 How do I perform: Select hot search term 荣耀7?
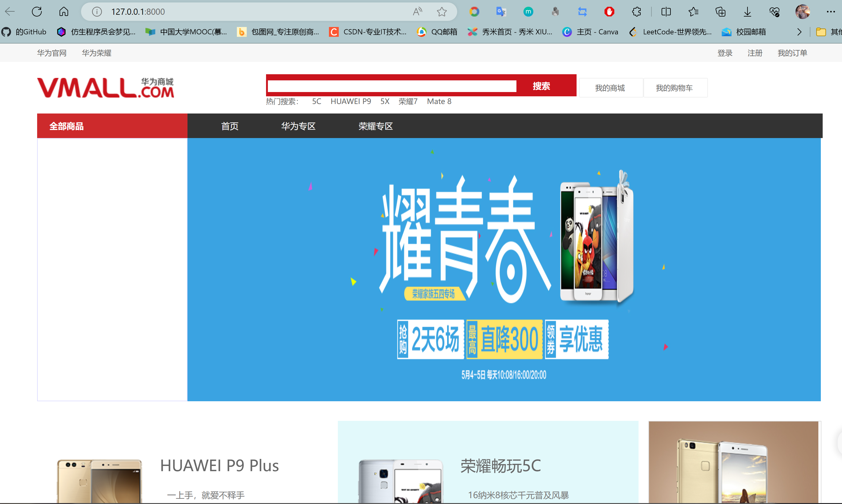coord(408,101)
